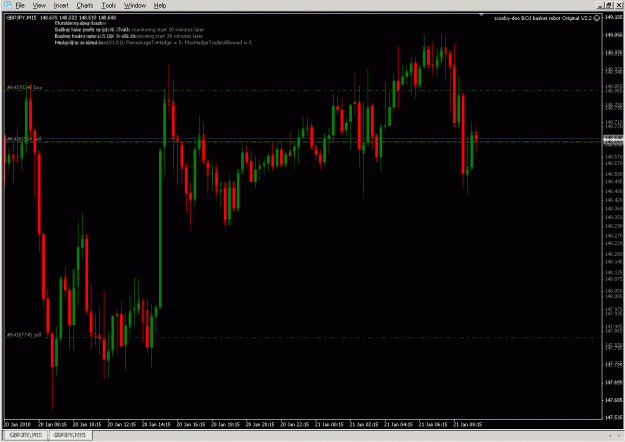The image size is (625, 442).
Task: Click the expert advisor smiley face icon
Action: click(596, 18)
